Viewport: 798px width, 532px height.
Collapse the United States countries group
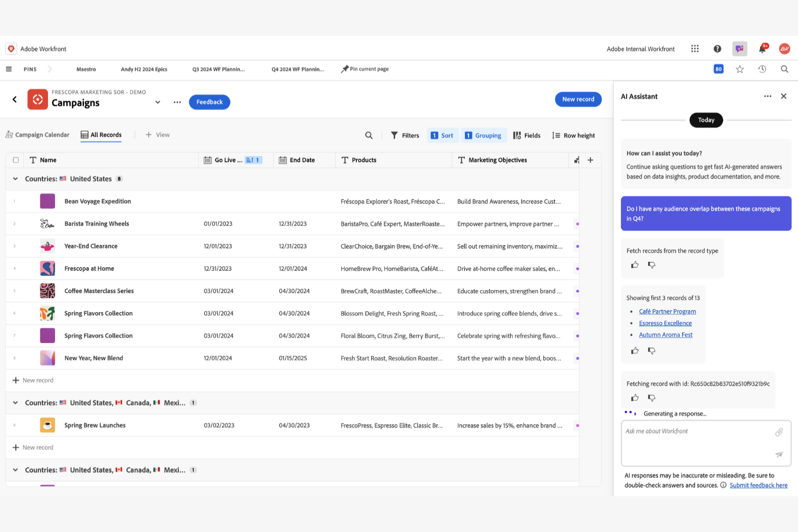tap(15, 178)
